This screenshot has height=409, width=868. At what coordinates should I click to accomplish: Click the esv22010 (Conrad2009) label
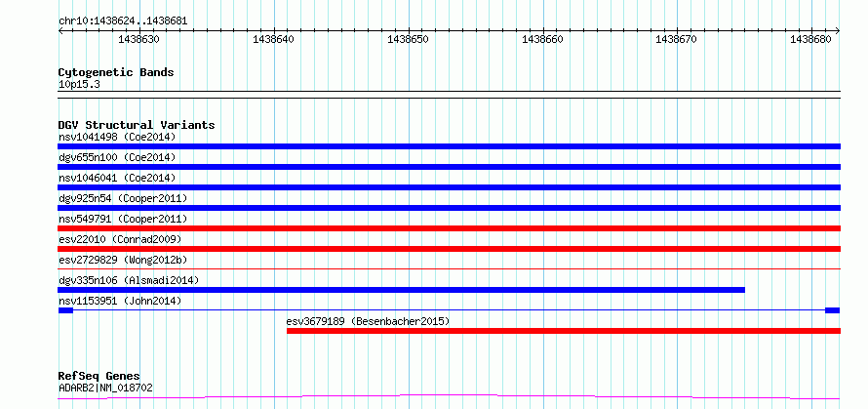[x=120, y=239]
